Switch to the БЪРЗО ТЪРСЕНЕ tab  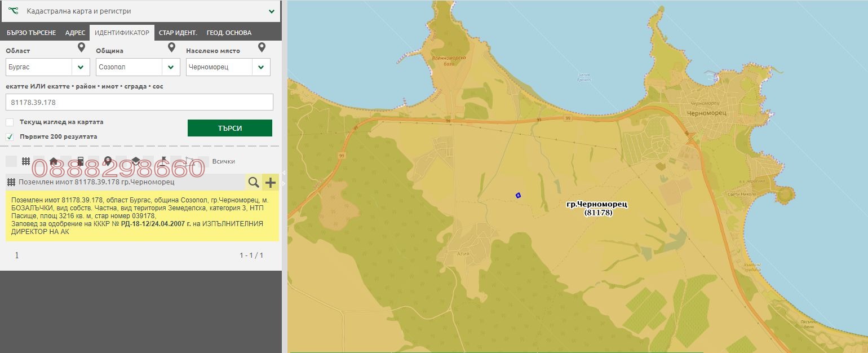[31, 33]
